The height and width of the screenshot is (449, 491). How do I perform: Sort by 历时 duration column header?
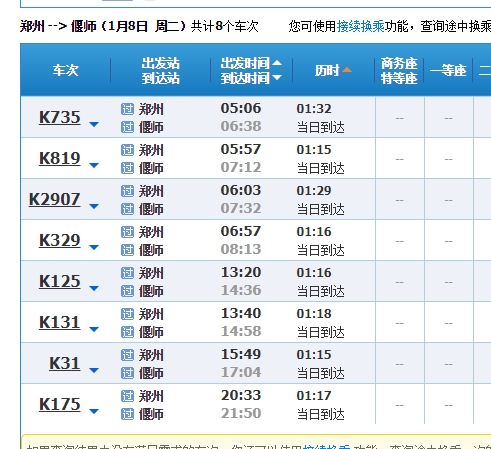coord(333,70)
